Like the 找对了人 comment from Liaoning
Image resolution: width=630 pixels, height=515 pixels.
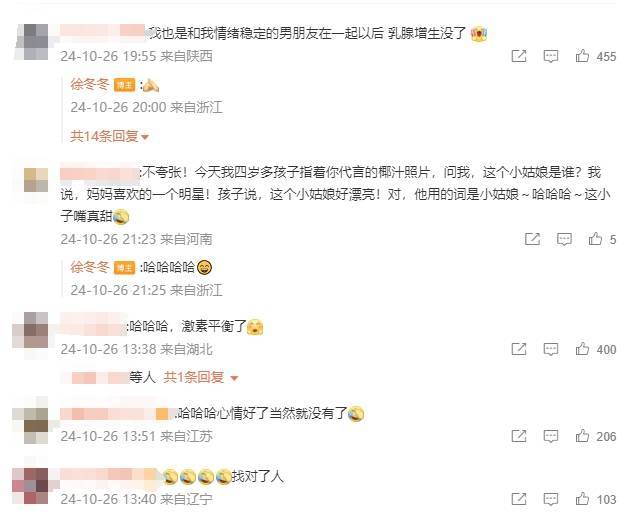(x=582, y=499)
